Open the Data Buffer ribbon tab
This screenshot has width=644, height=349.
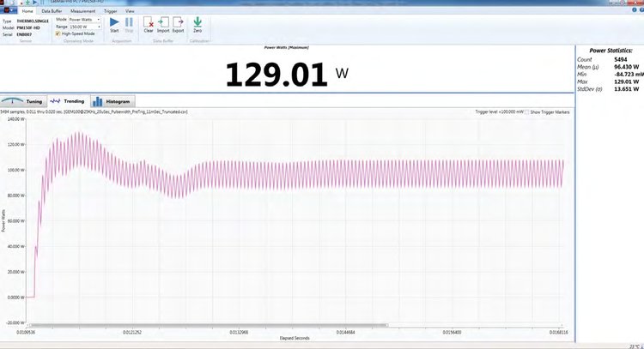click(52, 10)
